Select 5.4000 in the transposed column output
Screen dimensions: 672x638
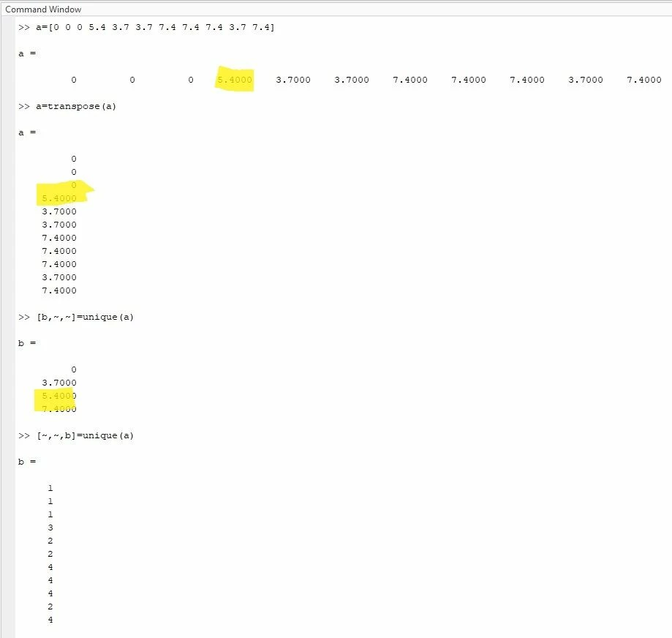coord(59,198)
